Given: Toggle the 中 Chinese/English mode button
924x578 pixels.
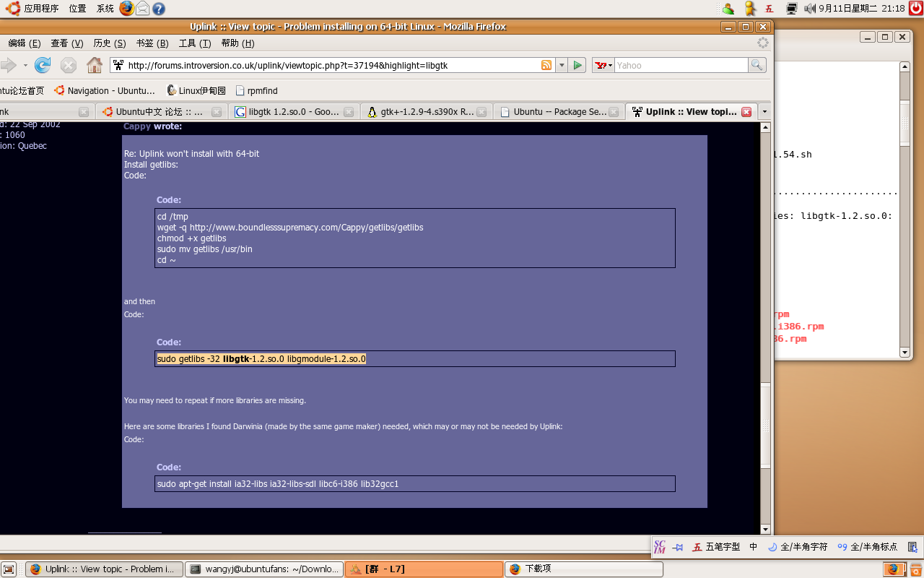Looking at the screenshot, I should point(753,547).
